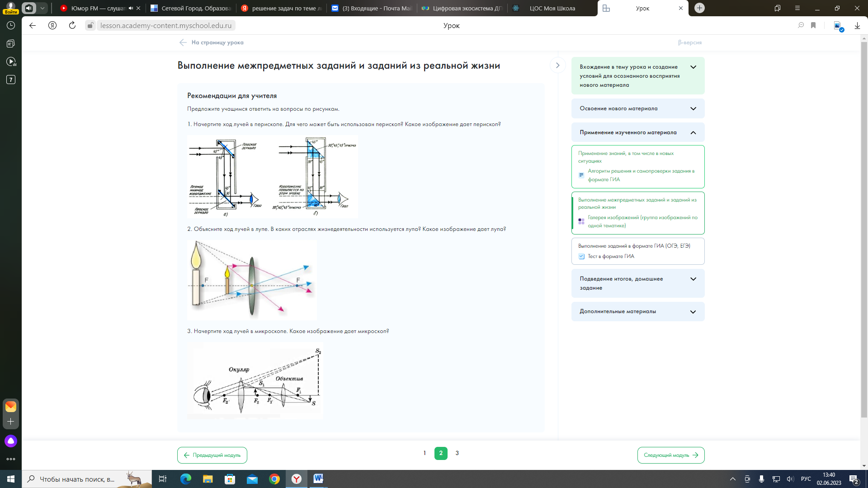Screen dimensions: 868x488
Task: Open the microscope ray diagram image
Action: (255, 380)
